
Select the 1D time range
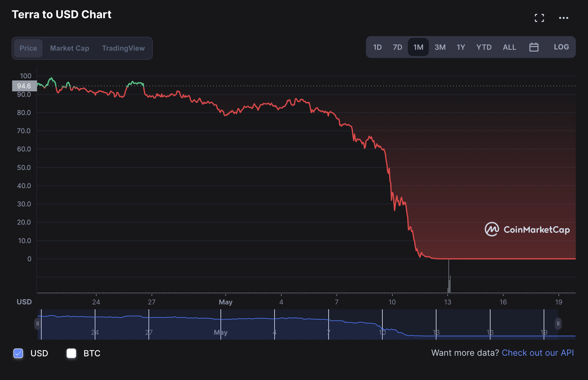(377, 47)
